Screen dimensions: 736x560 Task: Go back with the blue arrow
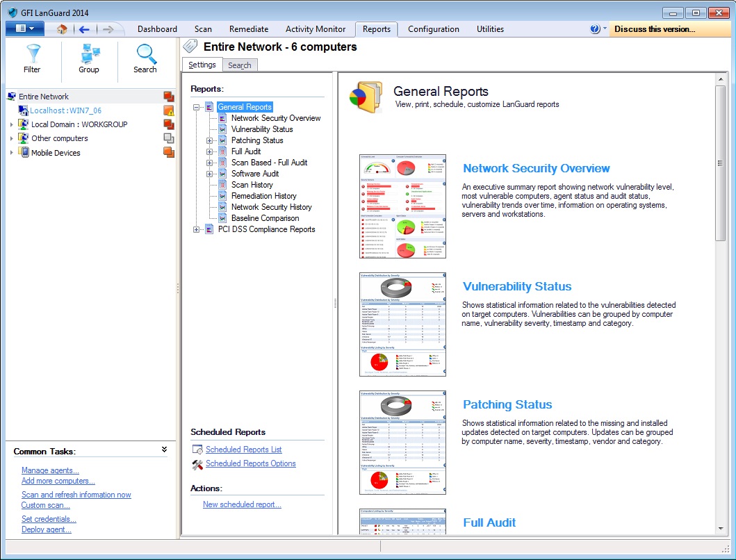(85, 30)
